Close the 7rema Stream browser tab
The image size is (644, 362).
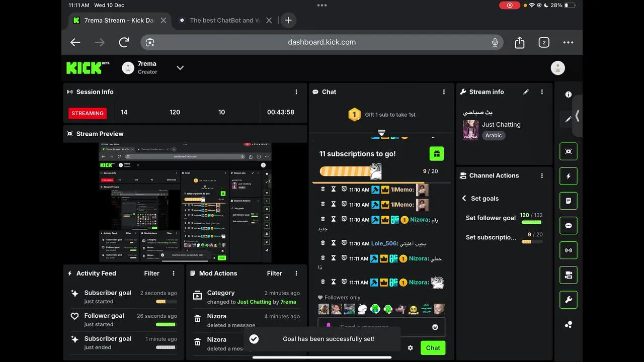[x=164, y=21]
